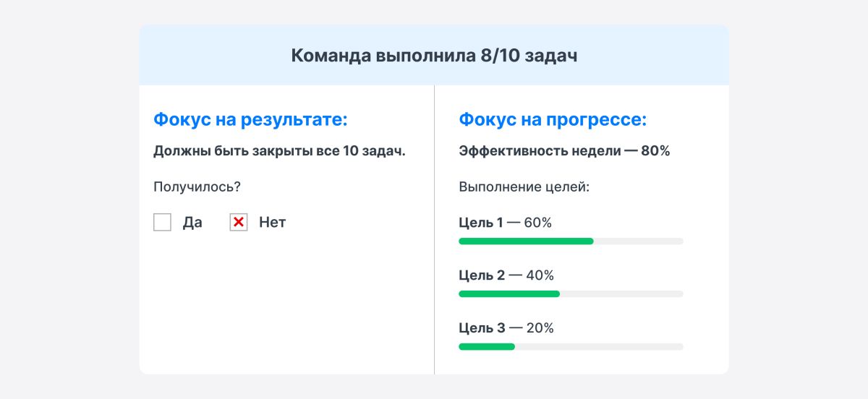Uncheck the Нет checkbox with red cross

[x=239, y=223]
